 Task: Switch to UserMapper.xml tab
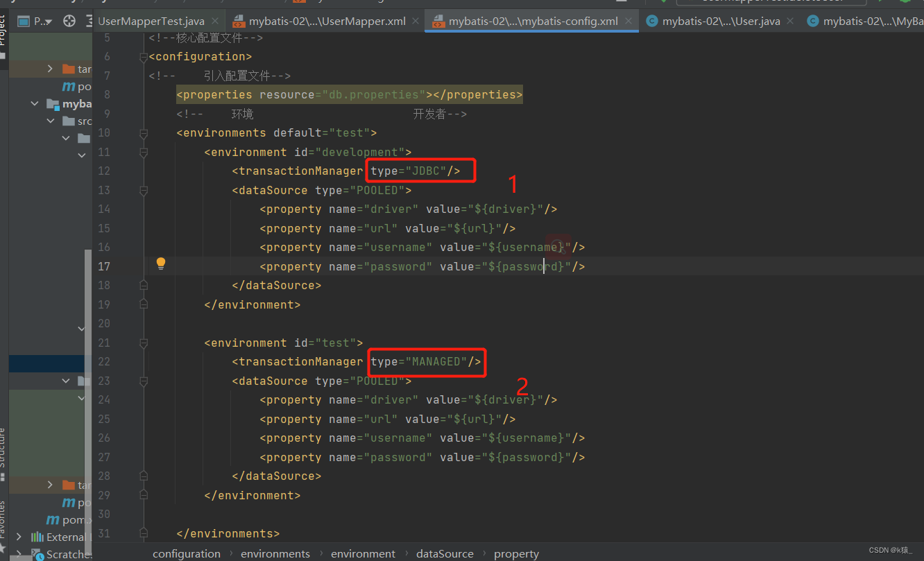327,21
